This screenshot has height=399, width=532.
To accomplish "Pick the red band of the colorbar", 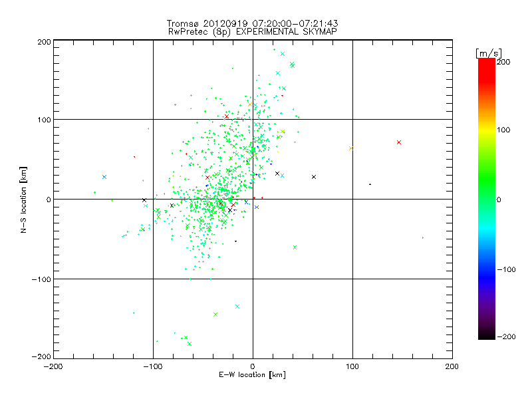I will tap(487, 70).
